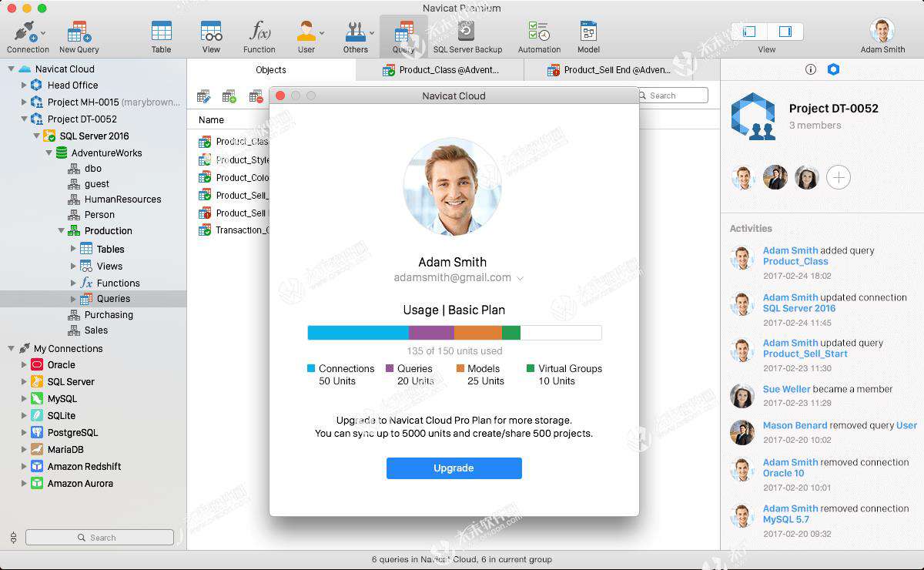
Task: Select the HumanResources schema
Action: click(x=122, y=199)
